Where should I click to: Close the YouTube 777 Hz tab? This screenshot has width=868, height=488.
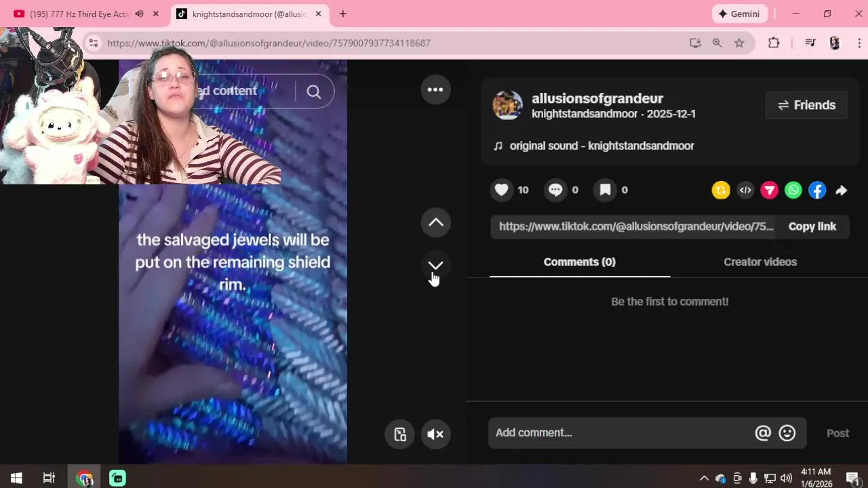(156, 14)
